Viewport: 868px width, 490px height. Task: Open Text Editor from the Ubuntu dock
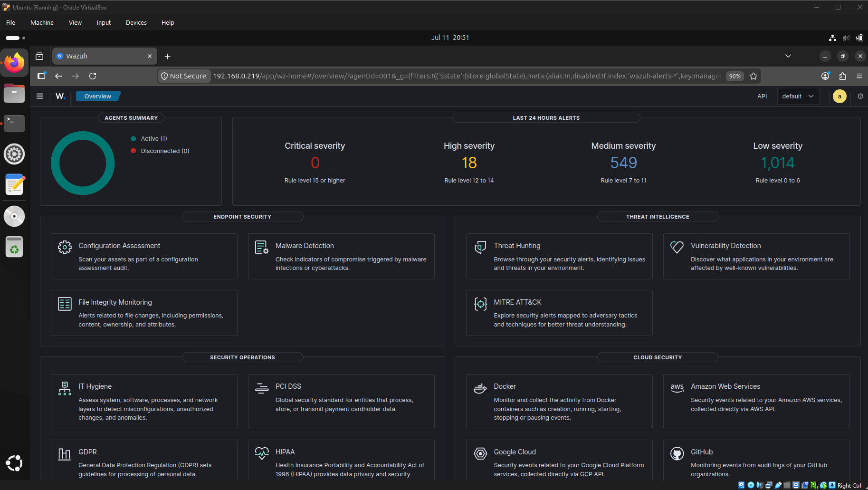tap(14, 184)
